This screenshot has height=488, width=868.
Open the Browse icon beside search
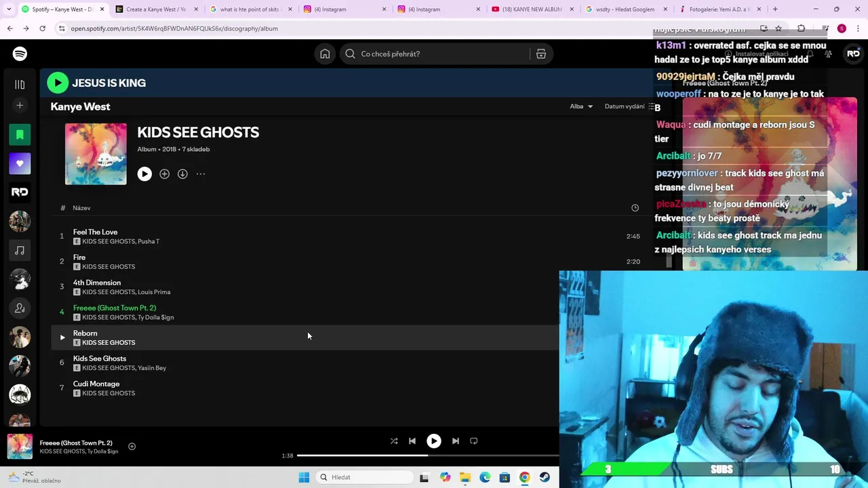pyautogui.click(x=541, y=54)
